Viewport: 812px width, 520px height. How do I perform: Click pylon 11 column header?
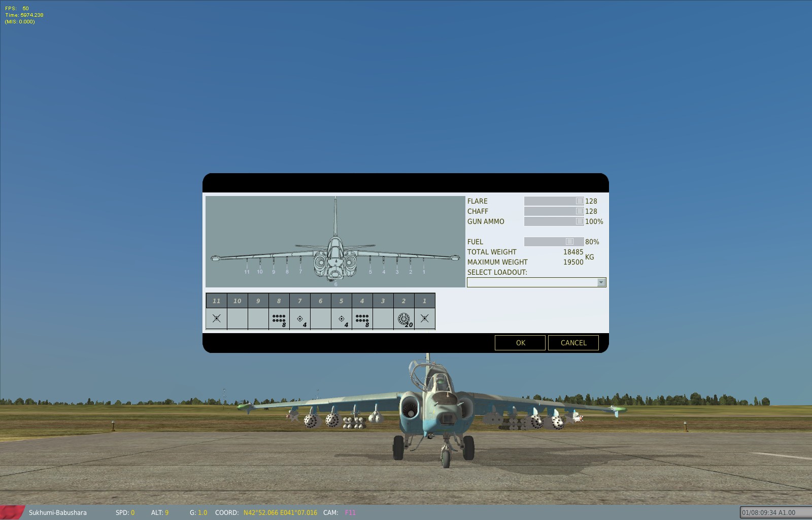217,301
